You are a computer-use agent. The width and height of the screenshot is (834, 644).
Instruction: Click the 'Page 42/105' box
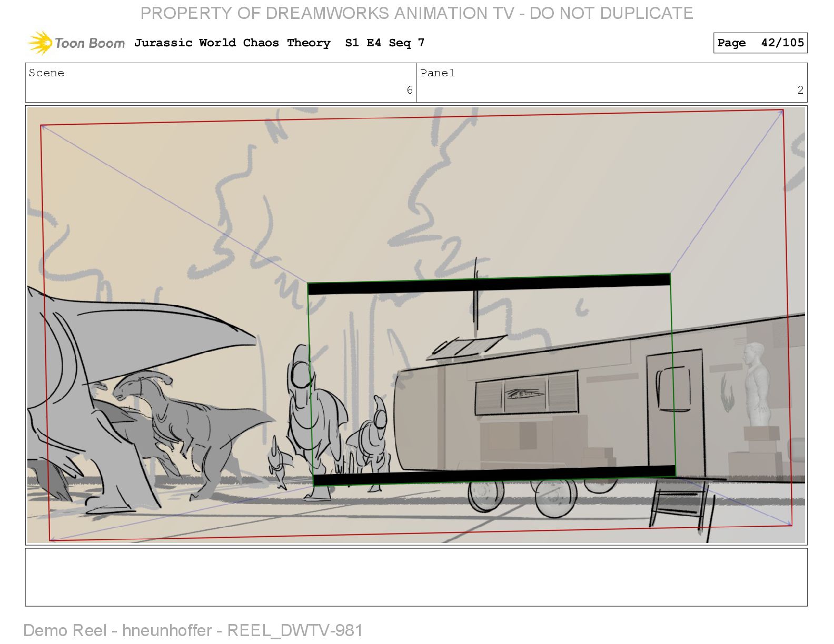[x=760, y=43]
